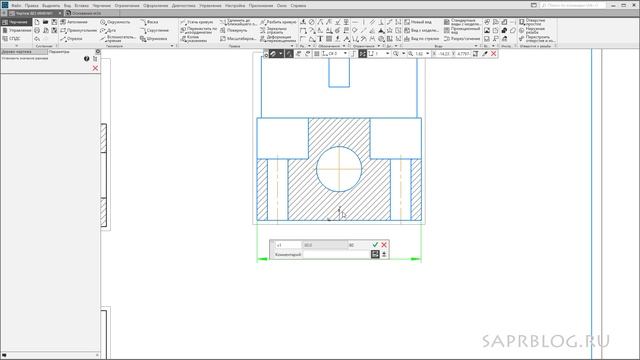Viewport: 640px width, 360px height.
Task: Select the СПДС toolset button
Action: click(x=11, y=39)
